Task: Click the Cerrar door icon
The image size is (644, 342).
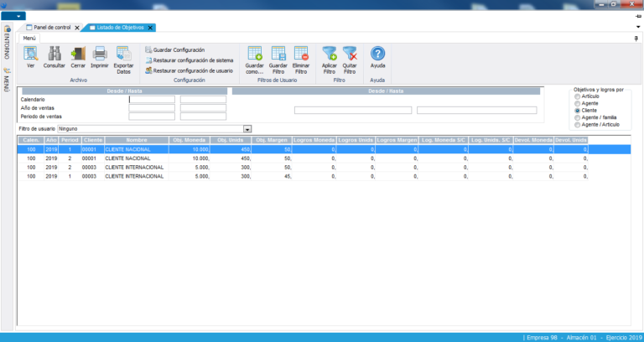Action: point(78,54)
